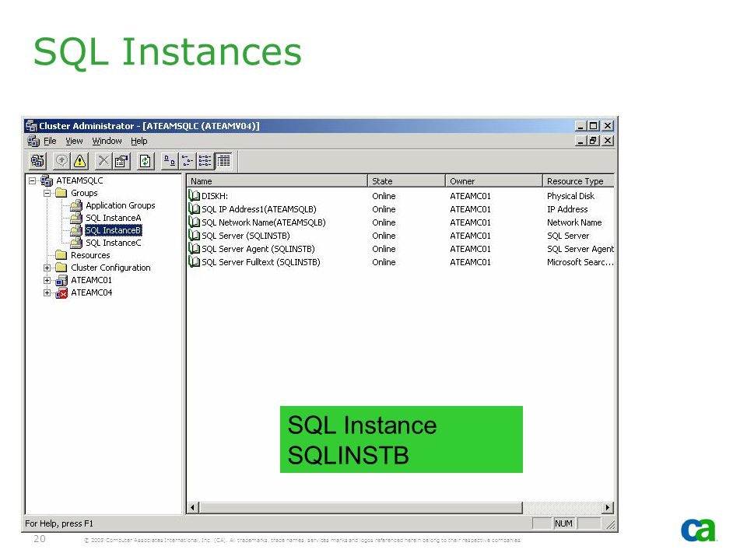Switch to Small Icons view

click(x=188, y=161)
